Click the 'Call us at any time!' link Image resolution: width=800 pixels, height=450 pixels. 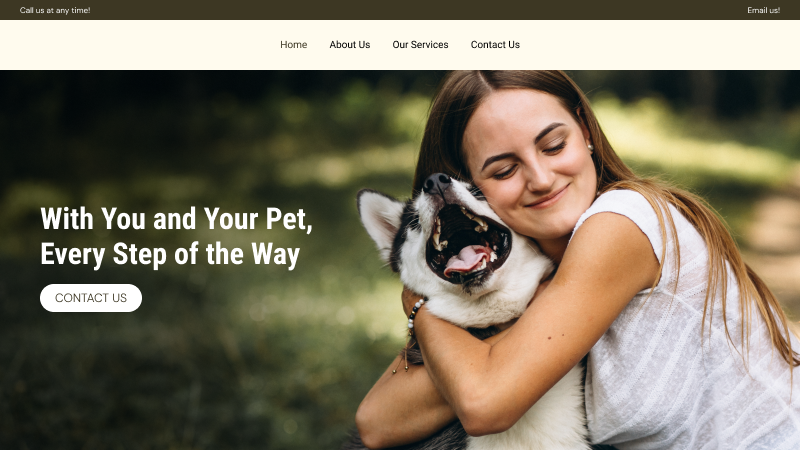[x=55, y=10]
